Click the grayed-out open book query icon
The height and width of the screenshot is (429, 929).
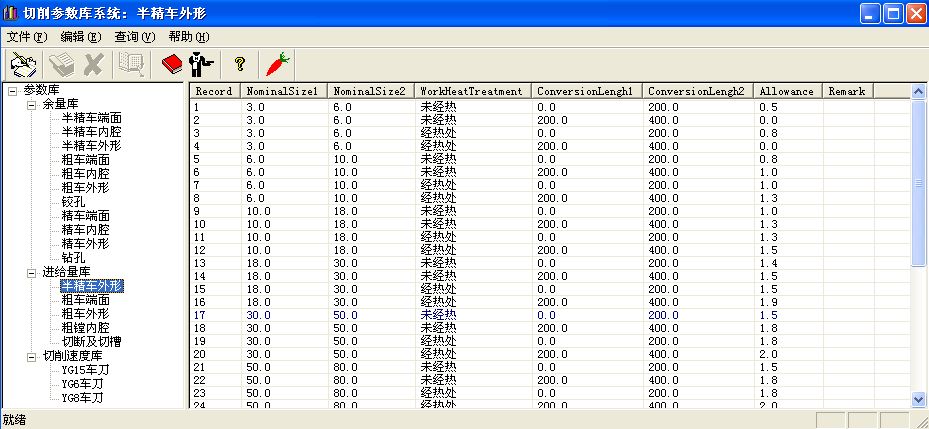(130, 64)
